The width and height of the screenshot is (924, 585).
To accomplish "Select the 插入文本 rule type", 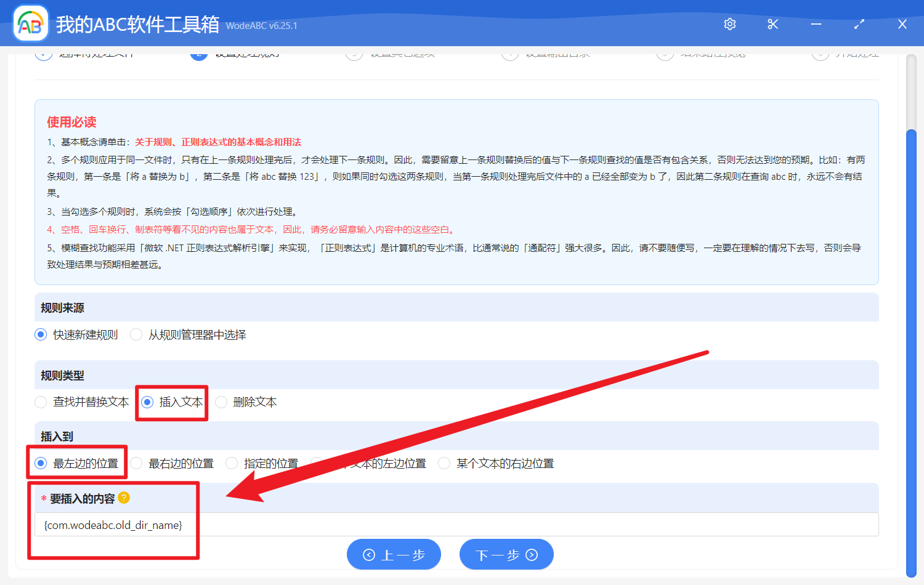I will [x=147, y=402].
